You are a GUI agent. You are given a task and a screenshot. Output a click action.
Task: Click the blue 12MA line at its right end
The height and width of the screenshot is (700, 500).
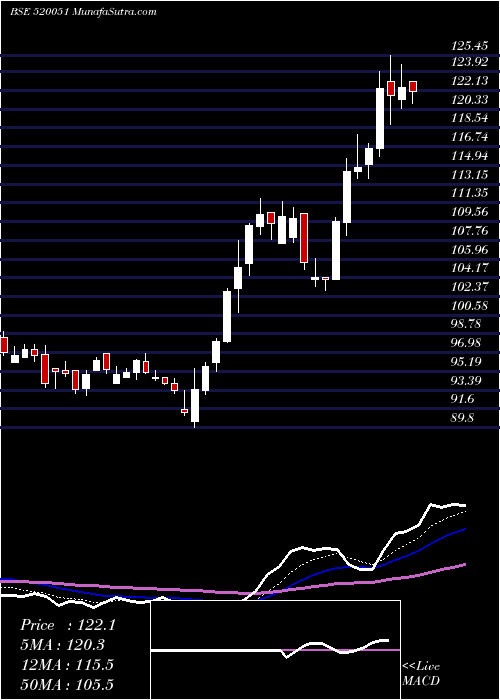(463, 529)
